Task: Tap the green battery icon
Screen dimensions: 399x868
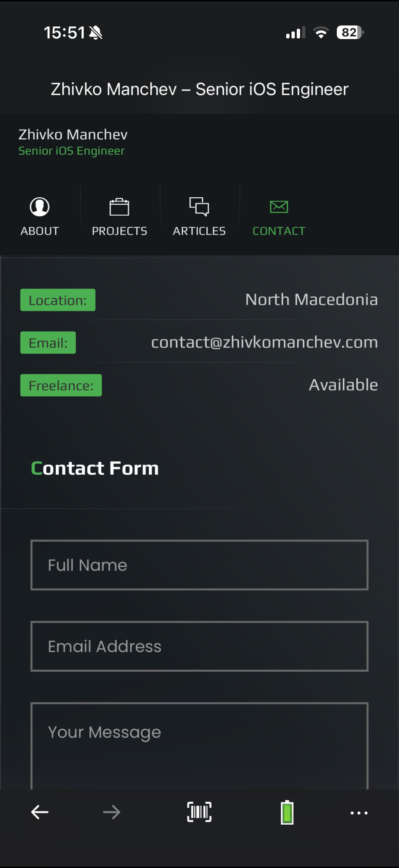Action: pyautogui.click(x=287, y=812)
